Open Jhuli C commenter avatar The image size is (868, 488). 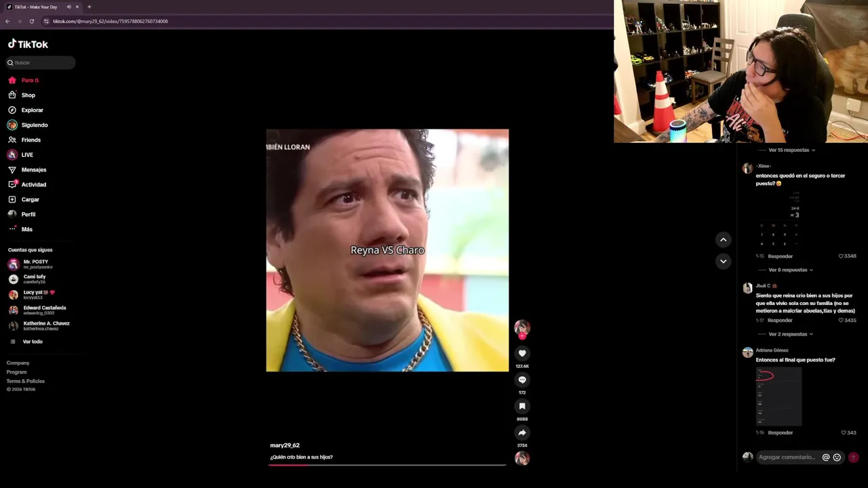(747, 288)
